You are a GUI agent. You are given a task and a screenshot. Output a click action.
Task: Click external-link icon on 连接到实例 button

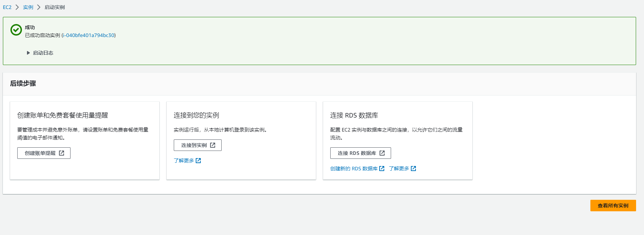[213, 145]
